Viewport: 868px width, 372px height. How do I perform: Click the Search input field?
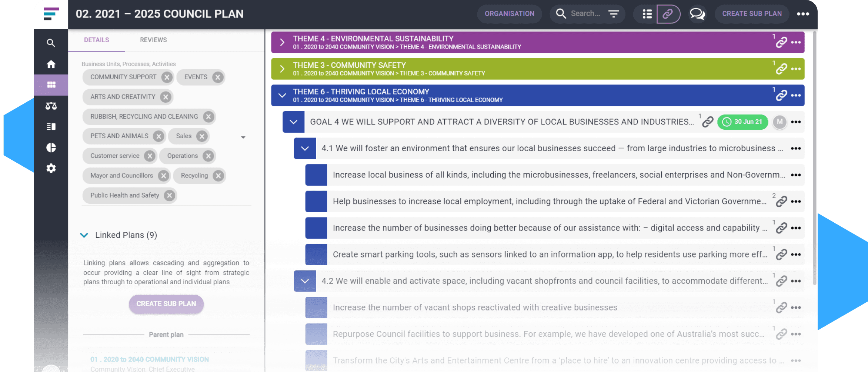click(585, 14)
